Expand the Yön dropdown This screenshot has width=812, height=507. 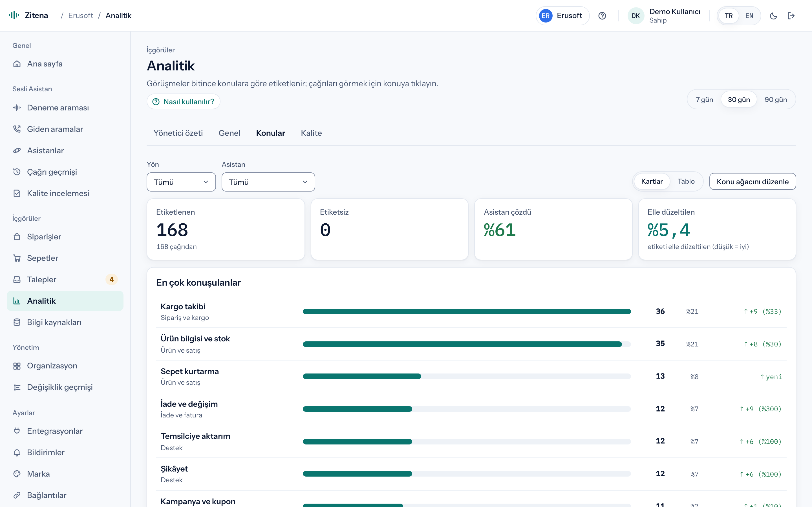coord(181,182)
